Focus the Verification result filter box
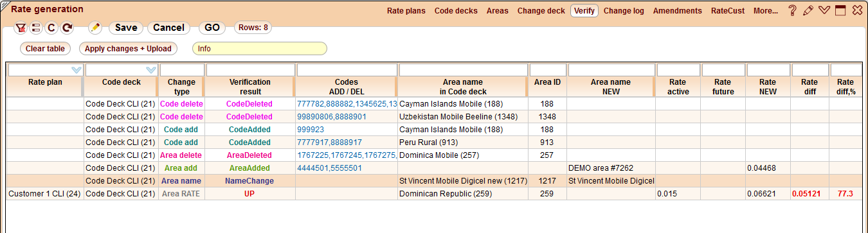Image resolution: width=868 pixels, height=233 pixels. tap(250, 70)
